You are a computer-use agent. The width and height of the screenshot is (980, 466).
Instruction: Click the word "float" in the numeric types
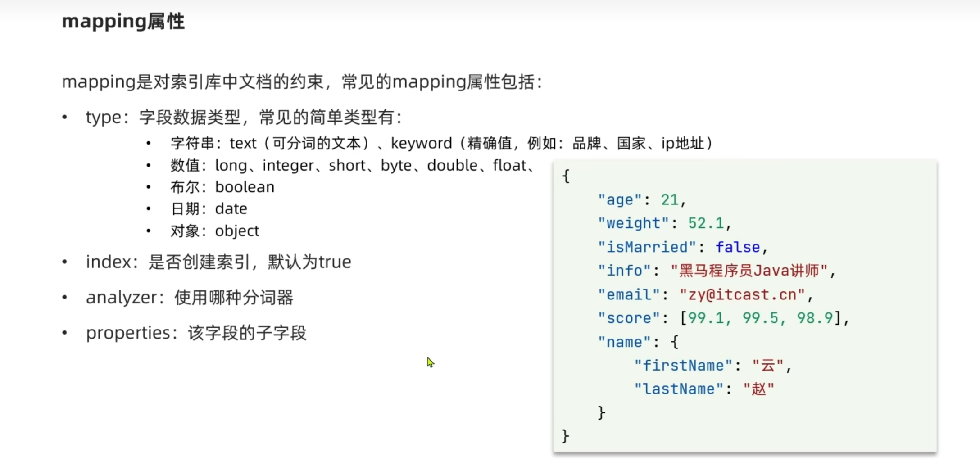510,166
